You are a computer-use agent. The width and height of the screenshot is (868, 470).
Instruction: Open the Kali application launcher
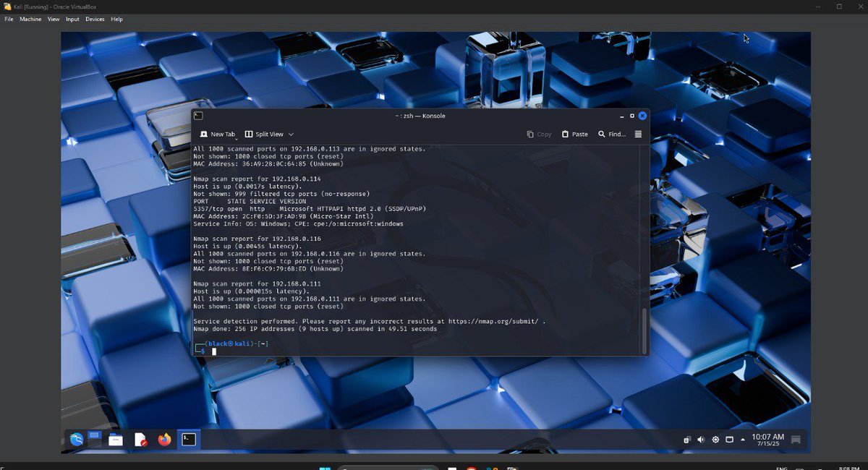point(75,439)
